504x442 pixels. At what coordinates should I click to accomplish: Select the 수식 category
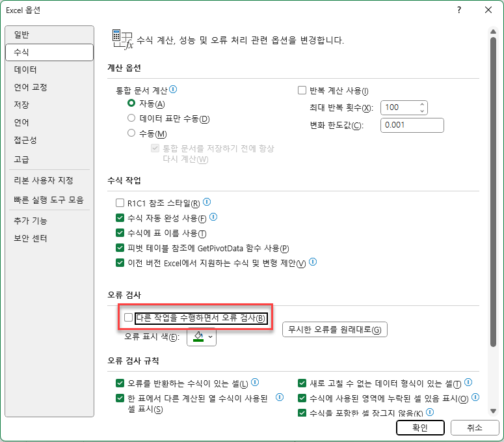click(49, 52)
